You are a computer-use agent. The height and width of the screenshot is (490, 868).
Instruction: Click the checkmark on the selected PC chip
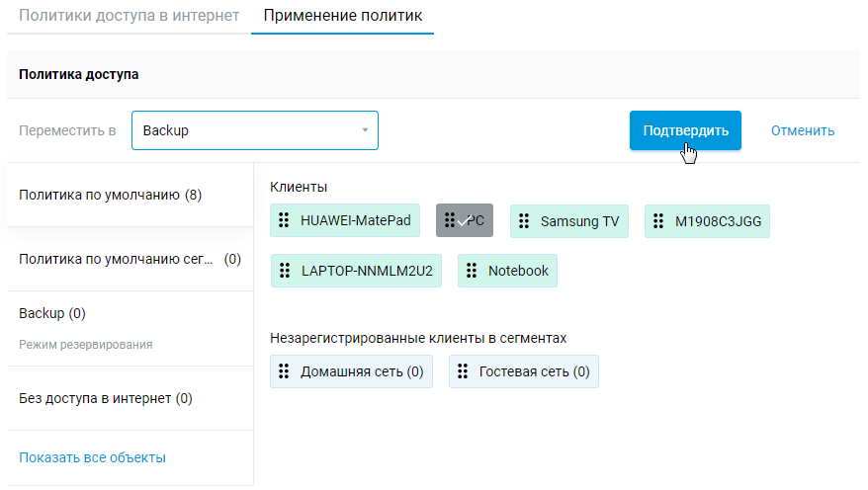462,222
